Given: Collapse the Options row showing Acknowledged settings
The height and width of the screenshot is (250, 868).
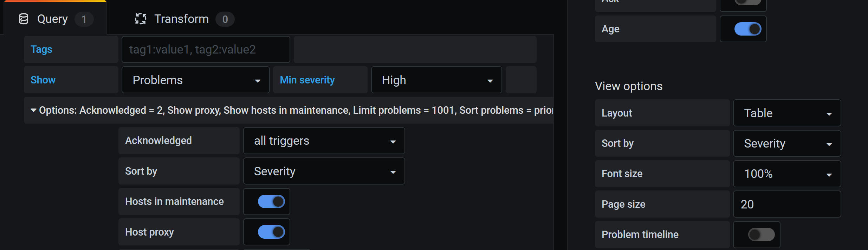Looking at the screenshot, I should (x=33, y=110).
